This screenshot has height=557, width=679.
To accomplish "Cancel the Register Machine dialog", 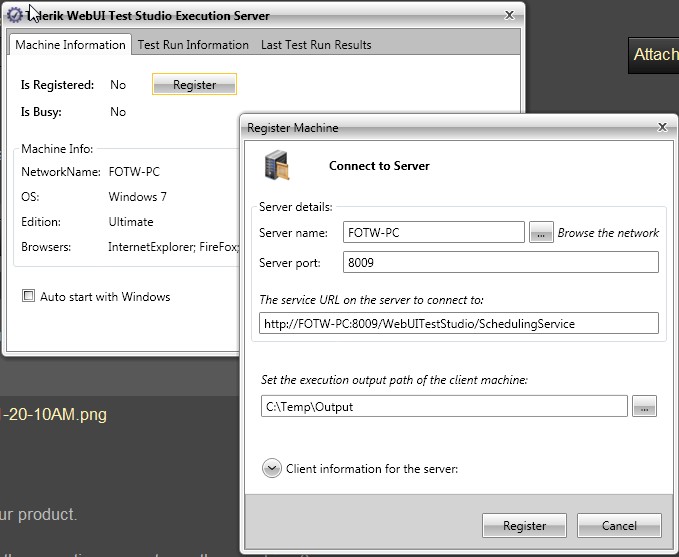I will click(619, 526).
